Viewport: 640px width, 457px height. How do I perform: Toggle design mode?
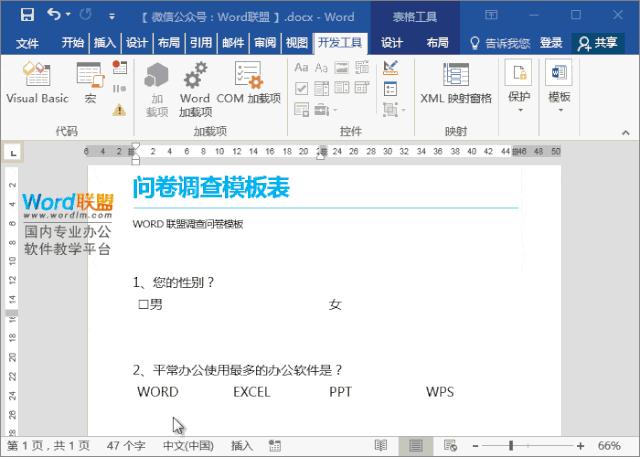pyautogui.click(x=391, y=67)
